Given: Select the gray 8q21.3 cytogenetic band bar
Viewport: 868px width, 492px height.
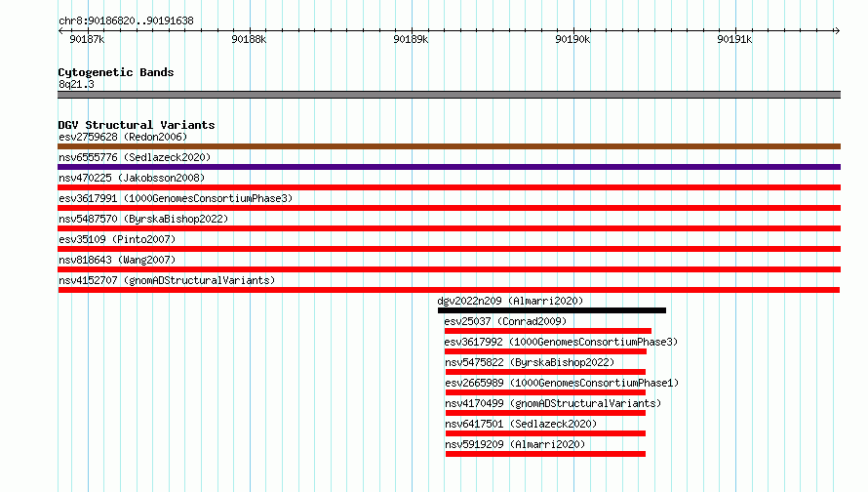Looking at the screenshot, I should 449,95.
